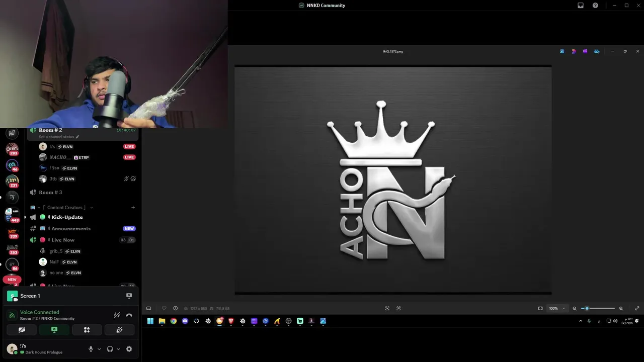644x362 pixels.
Task: Toggle screen share button
Action: tap(54, 330)
